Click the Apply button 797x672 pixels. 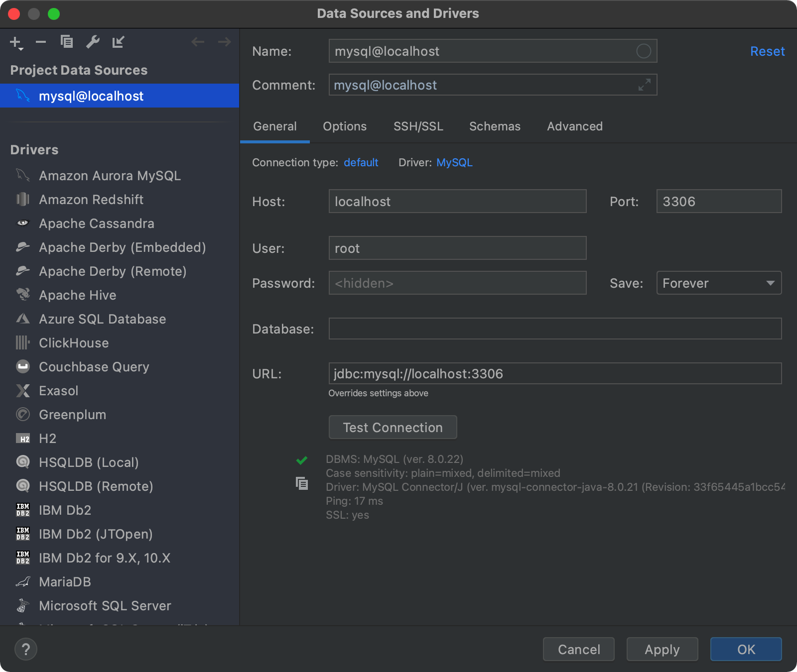[x=662, y=649]
